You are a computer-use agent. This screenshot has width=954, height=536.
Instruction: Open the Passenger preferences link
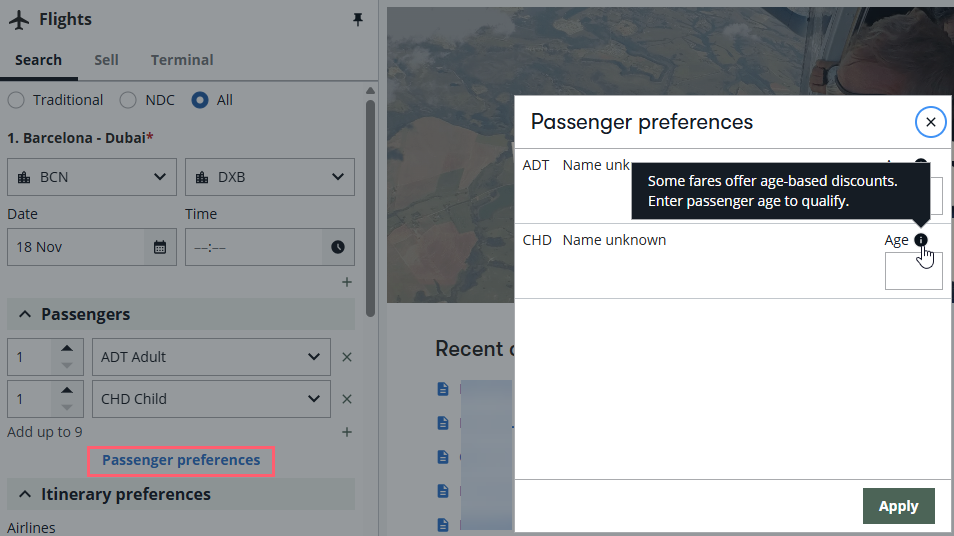pos(181,461)
